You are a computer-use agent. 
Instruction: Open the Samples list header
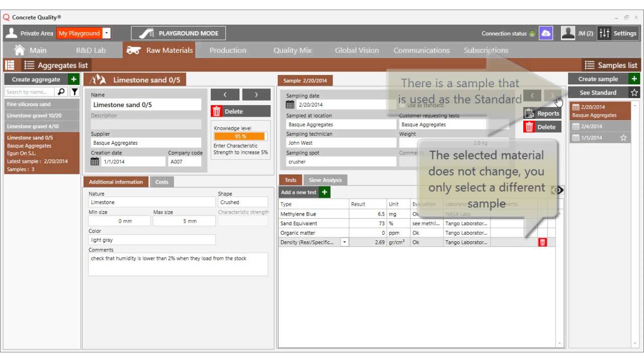tap(611, 65)
